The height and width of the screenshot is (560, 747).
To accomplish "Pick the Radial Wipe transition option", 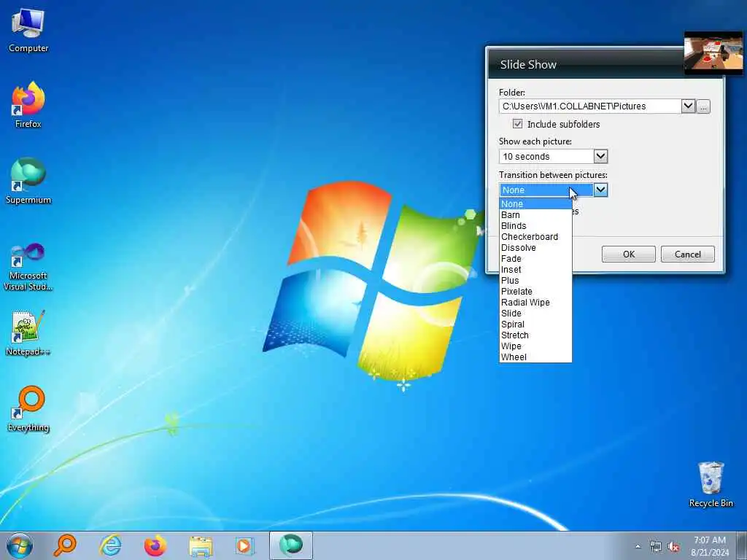I will click(x=535, y=303).
